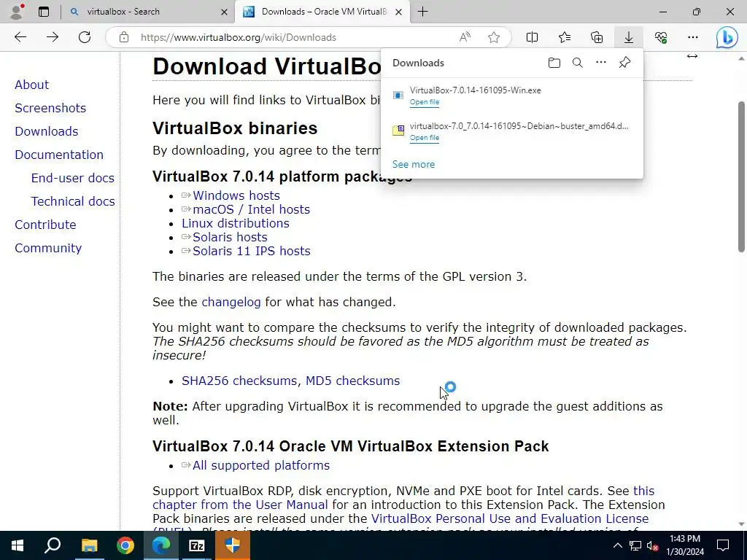This screenshot has width=747, height=560.
Task: Open split screen view
Action: click(x=532, y=37)
